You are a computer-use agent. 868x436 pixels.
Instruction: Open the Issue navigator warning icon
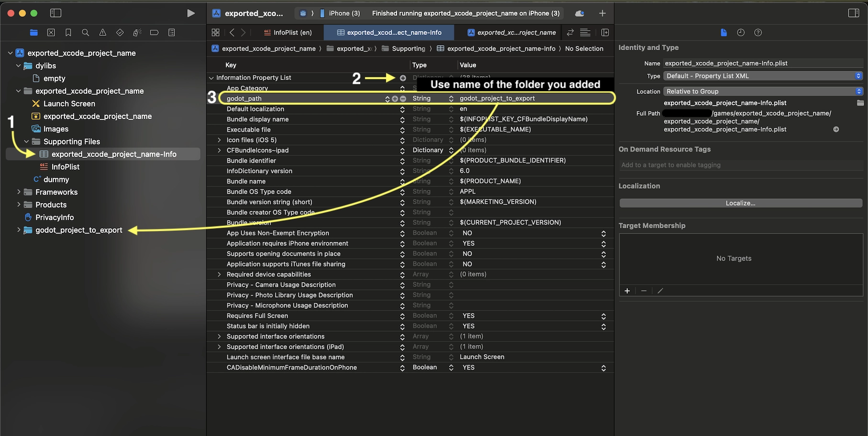[102, 33]
